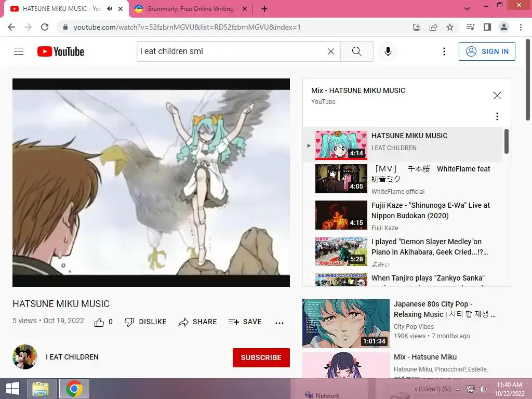
Task: Open YouTube settings three-dot menu near Sign In
Action: (x=444, y=51)
